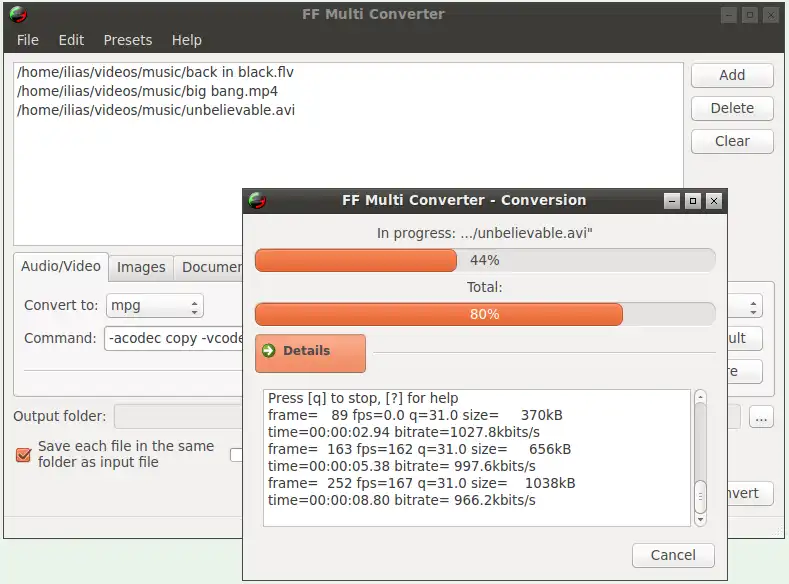
Task: Click the Command input field
Action: pos(174,338)
